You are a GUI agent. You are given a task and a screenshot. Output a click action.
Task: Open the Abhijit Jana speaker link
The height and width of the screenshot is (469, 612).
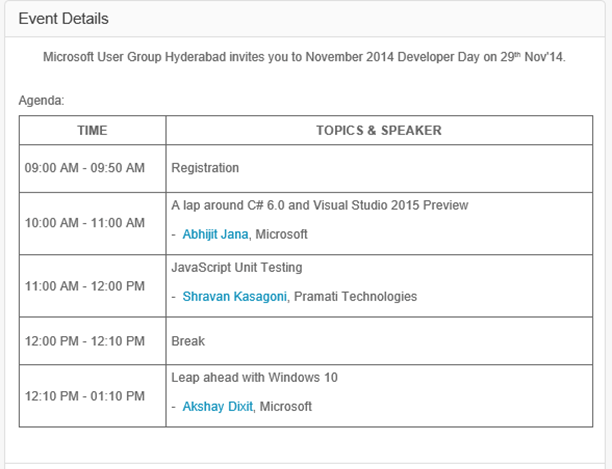click(216, 234)
